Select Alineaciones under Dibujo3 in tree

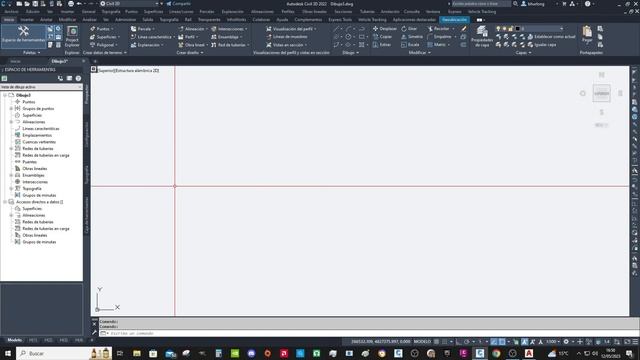[x=33, y=122]
